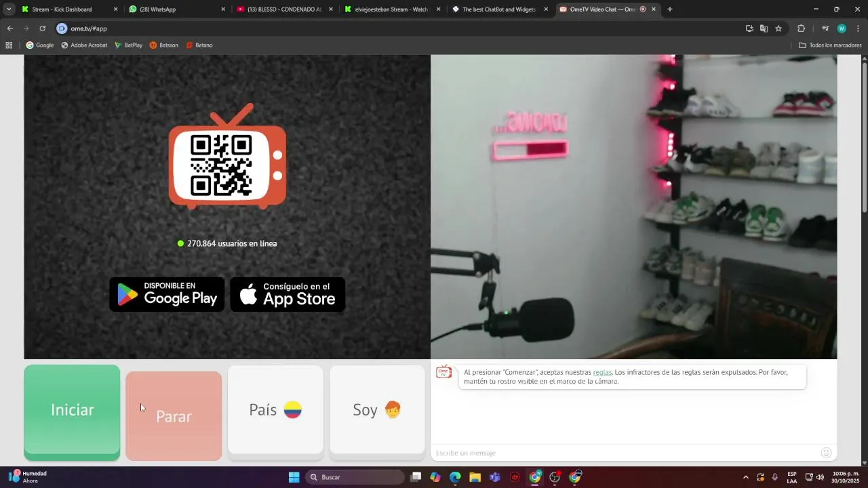
Task: Open Microsoft Teams from the taskbar
Action: click(495, 477)
